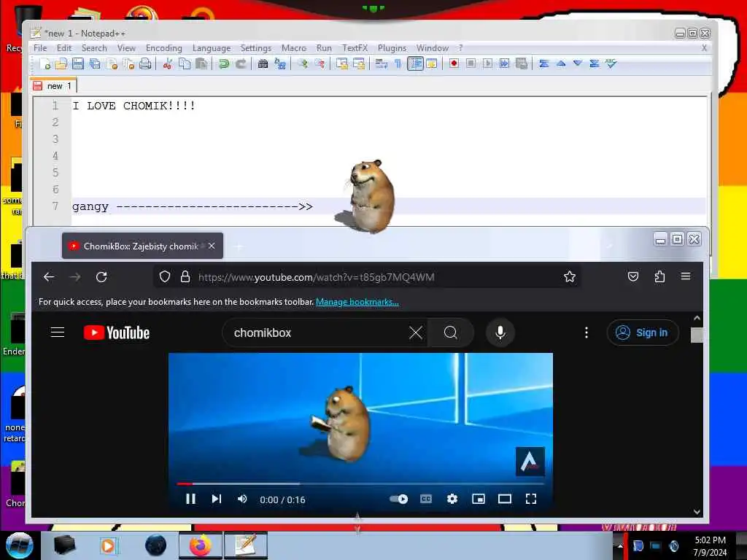
Task: Open the Search menu in Notepad++
Action: (94, 48)
